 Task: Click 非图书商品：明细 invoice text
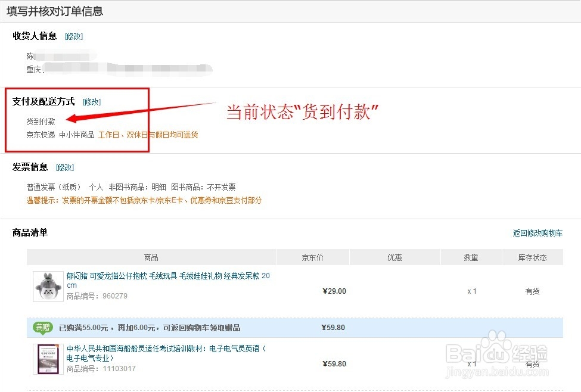(x=138, y=187)
